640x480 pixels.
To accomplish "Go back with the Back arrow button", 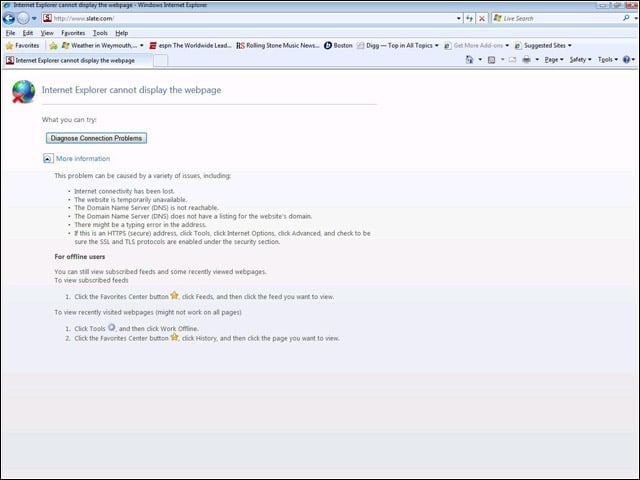I will pos(9,18).
